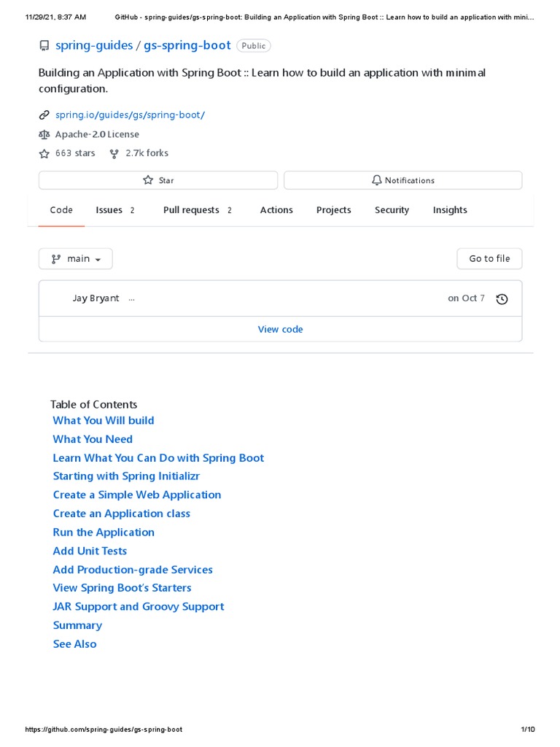
Task: Star the gs-spring-boot repository
Action: [158, 180]
